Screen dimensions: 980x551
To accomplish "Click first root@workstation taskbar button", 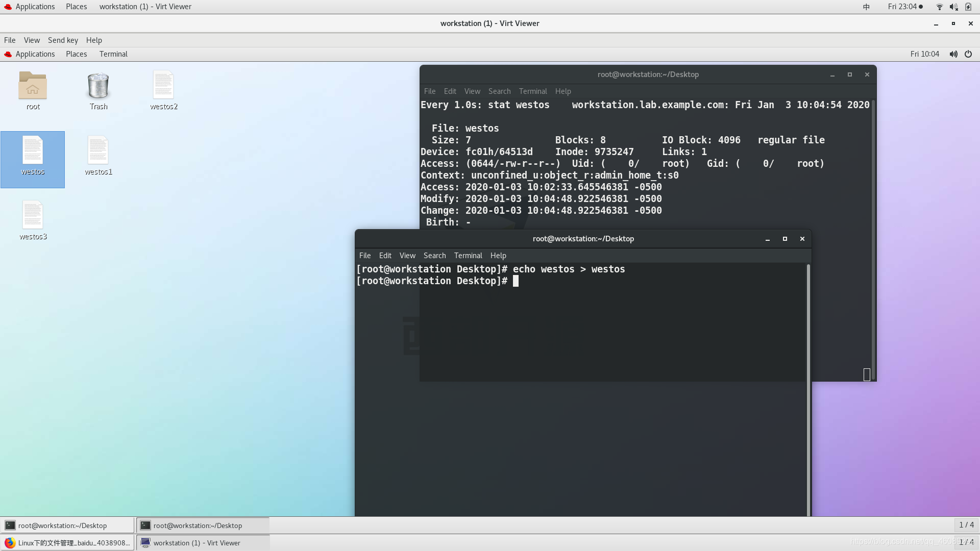I will [x=67, y=525].
